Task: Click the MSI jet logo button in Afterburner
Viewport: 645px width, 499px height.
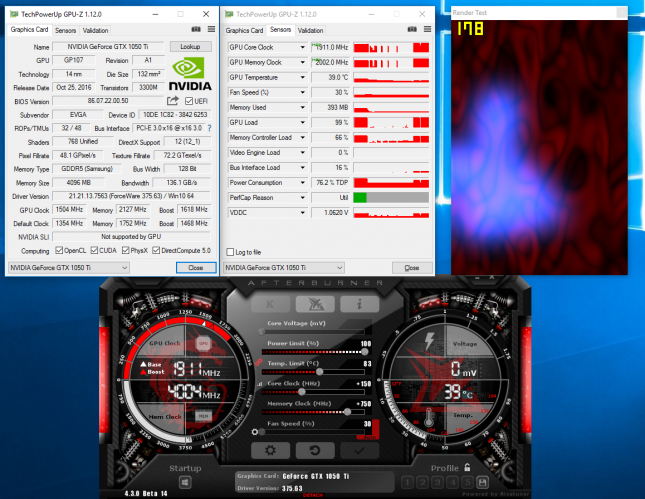Action: (315, 304)
